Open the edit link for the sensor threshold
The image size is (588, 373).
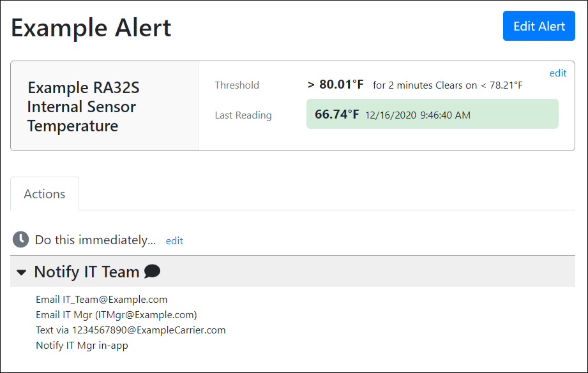(x=557, y=73)
